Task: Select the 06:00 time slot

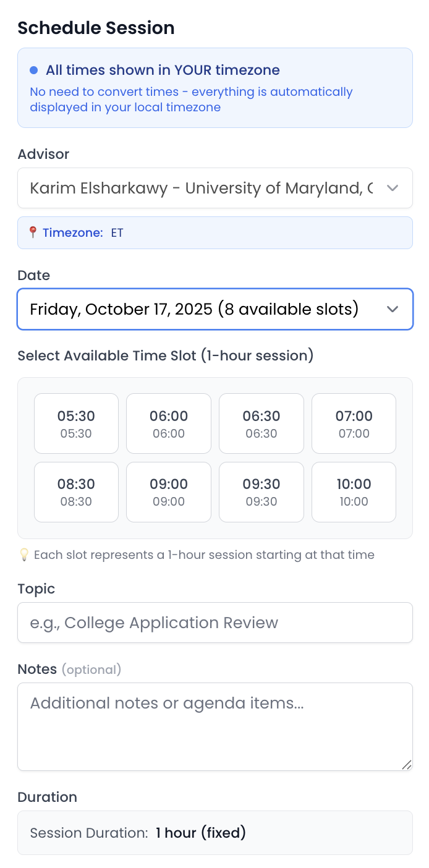Action: click(x=168, y=423)
